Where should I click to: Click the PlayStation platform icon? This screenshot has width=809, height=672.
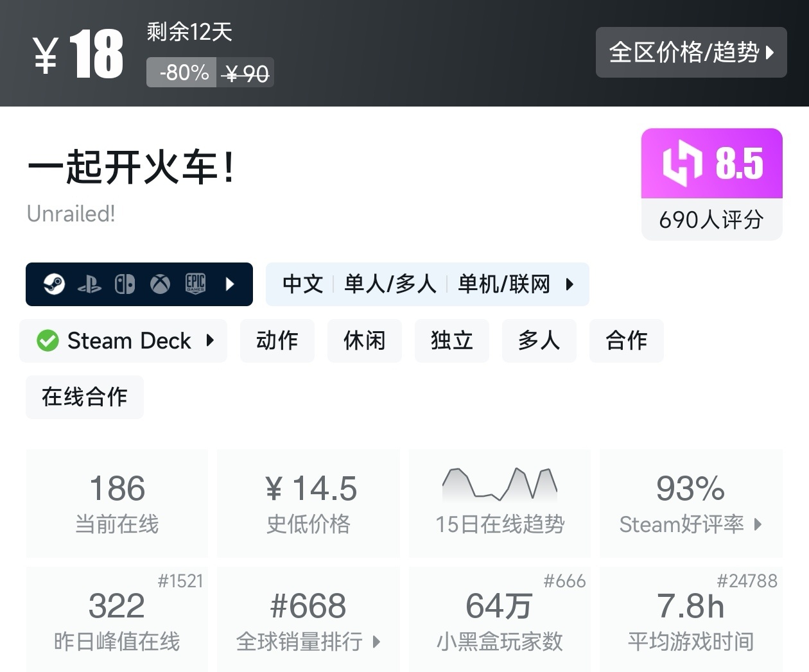89,284
